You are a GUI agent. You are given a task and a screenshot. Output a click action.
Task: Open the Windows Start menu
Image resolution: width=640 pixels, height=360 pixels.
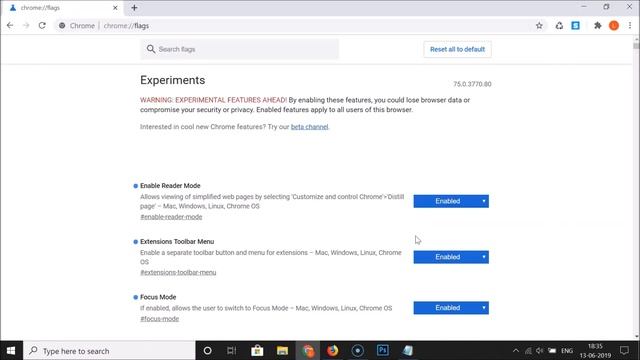(x=11, y=351)
